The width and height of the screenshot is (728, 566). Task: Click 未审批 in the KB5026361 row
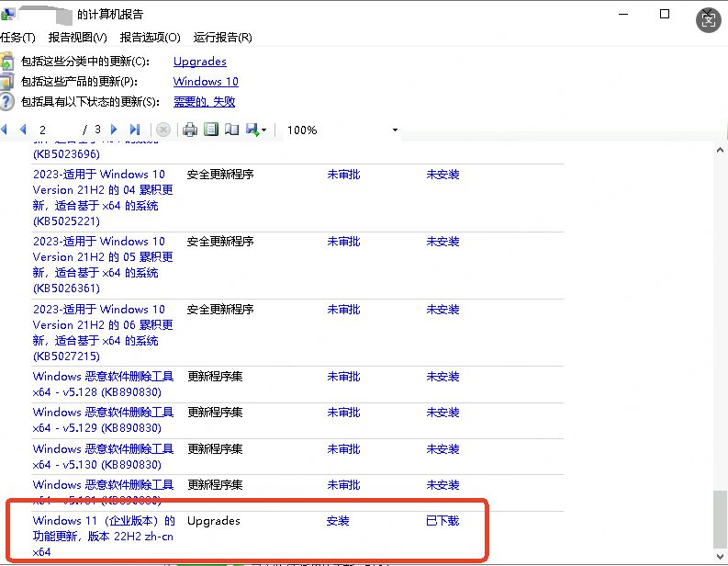343,242
